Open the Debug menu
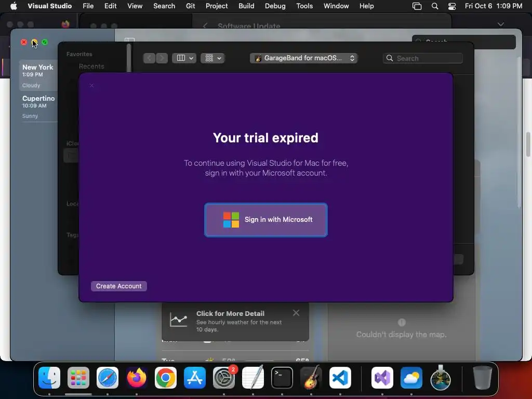Image resolution: width=532 pixels, height=399 pixels. (x=275, y=6)
